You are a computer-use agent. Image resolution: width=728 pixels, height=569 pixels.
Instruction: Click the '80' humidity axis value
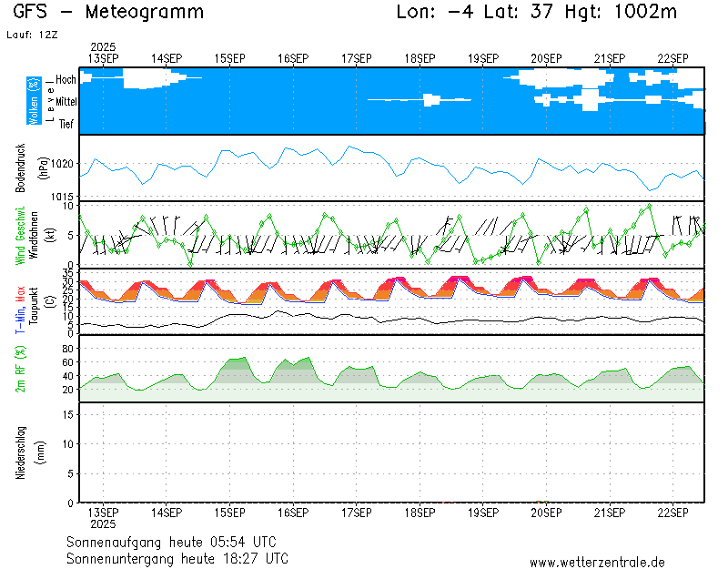pos(67,349)
